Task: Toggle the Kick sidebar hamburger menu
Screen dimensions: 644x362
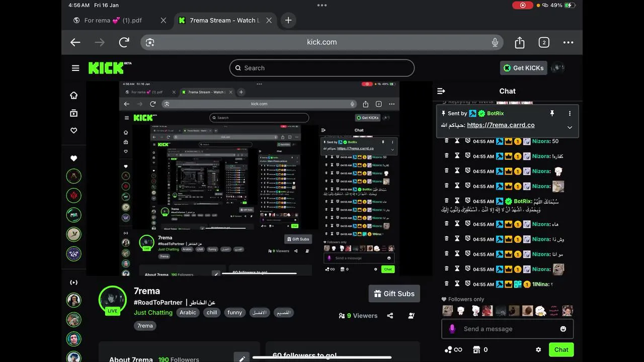Action: (x=75, y=68)
